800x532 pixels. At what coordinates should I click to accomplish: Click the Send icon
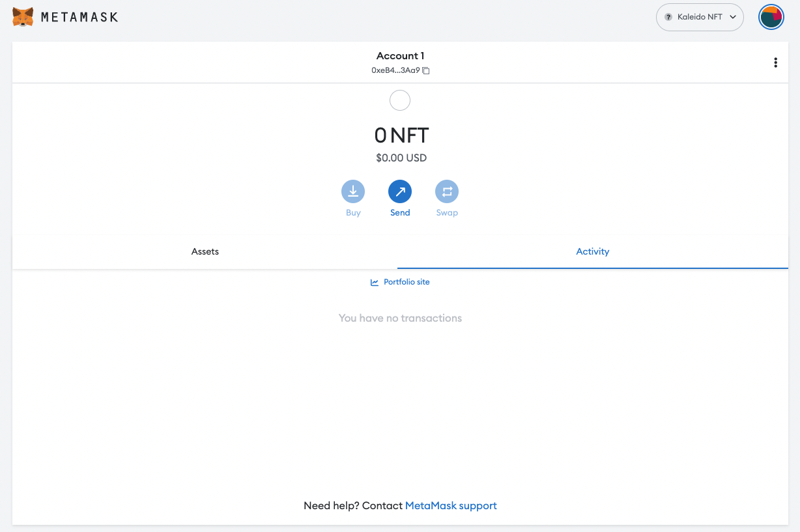coord(400,191)
